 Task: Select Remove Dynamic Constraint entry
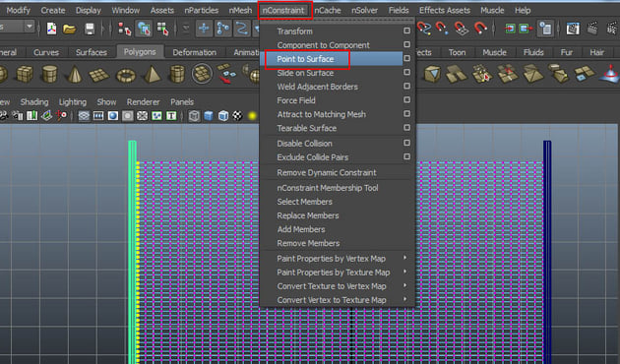pos(327,173)
